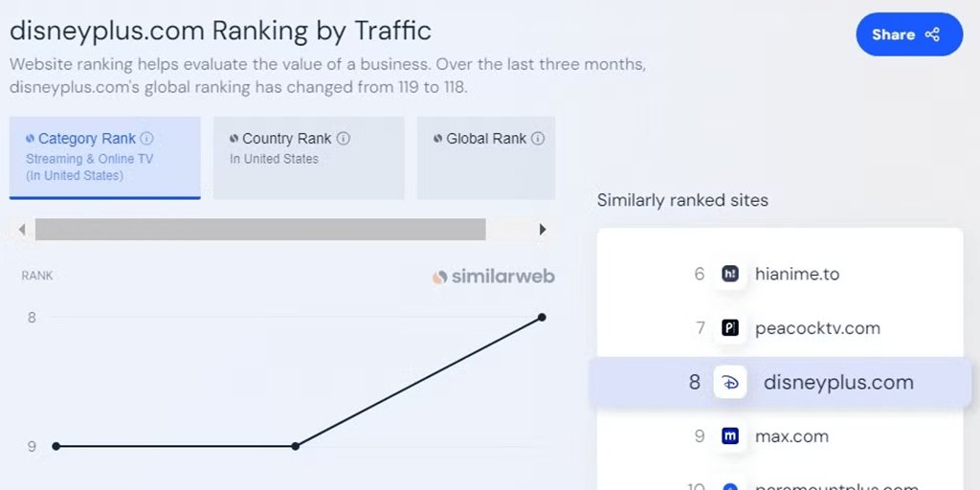Switch to Category Rank tab
The height and width of the screenshot is (490, 980).
pos(105,158)
